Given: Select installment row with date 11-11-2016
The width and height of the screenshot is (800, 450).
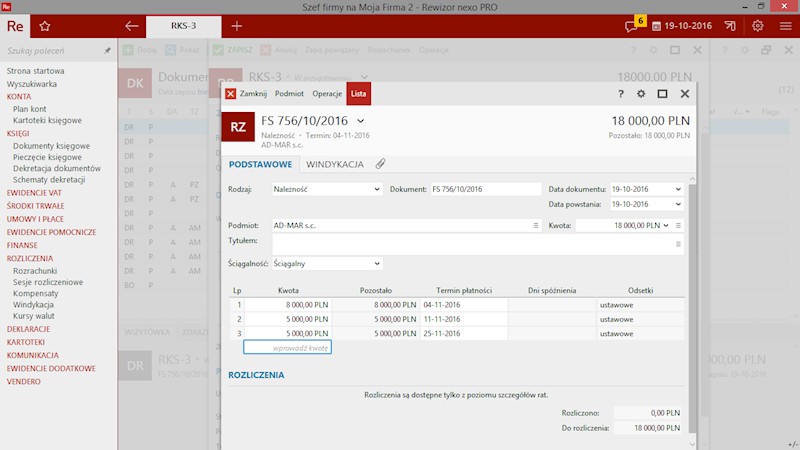Looking at the screenshot, I should (457, 319).
